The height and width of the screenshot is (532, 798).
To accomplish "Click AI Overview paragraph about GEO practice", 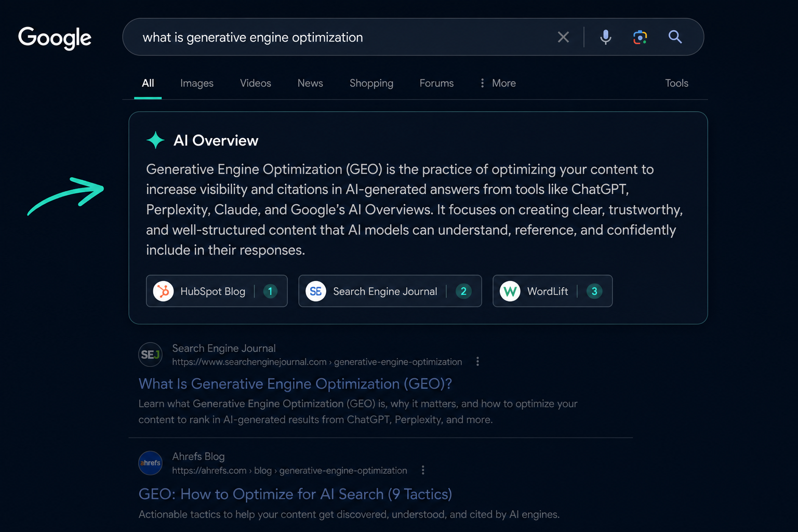I will [415, 210].
